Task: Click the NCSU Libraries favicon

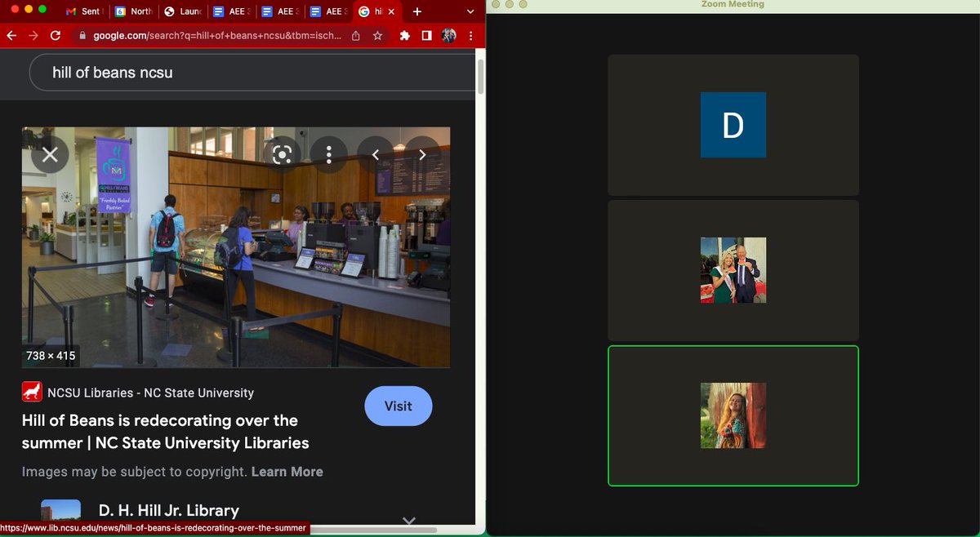Action: [x=32, y=393]
